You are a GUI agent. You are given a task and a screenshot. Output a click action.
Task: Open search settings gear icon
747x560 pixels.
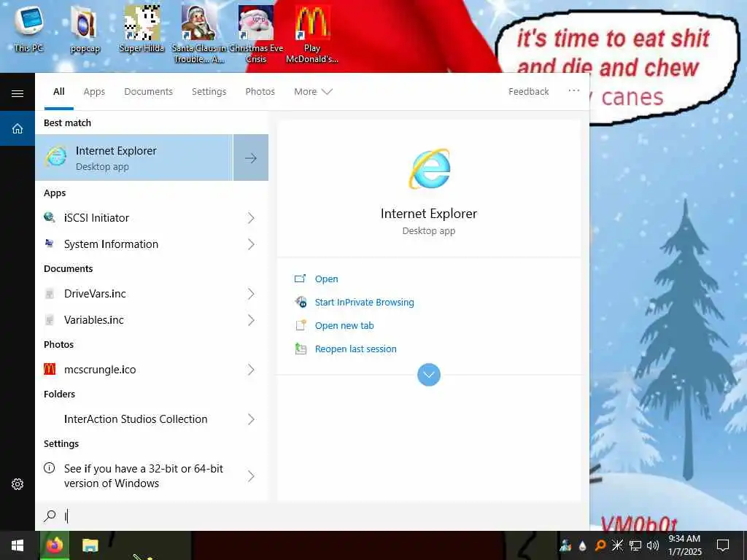click(x=18, y=484)
